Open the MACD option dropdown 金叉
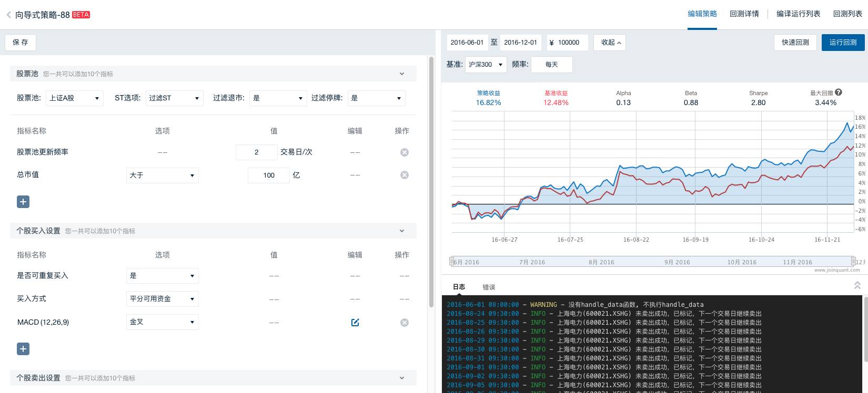The height and width of the screenshot is (393, 868). click(163, 322)
